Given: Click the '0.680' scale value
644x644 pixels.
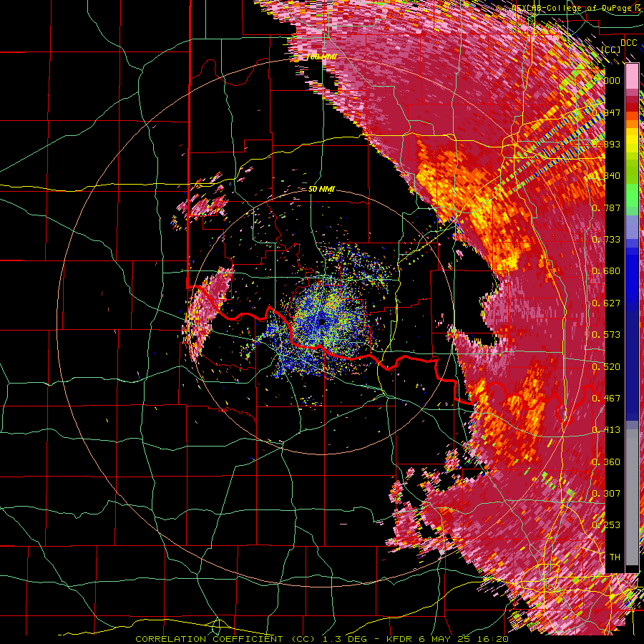Looking at the screenshot, I should (607, 271).
